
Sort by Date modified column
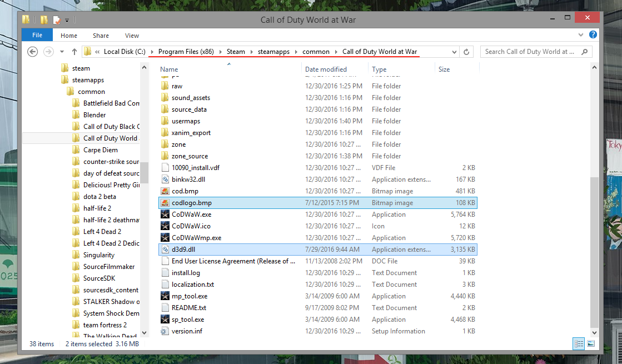tap(326, 69)
